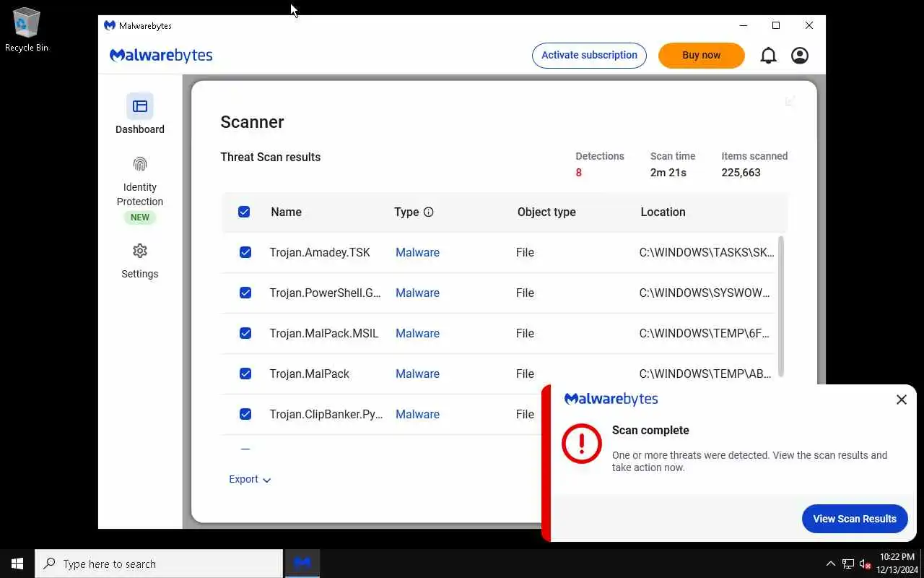This screenshot has width=924, height=578.
Task: Open Malware link for Trojan.PowerShell.G… row
Action: (x=417, y=293)
